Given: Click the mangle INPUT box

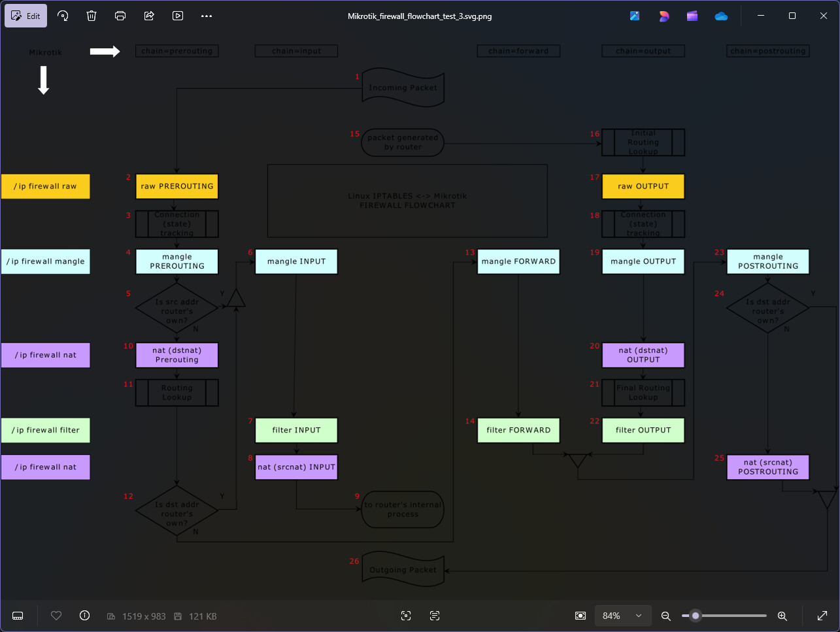Looking at the screenshot, I should (296, 261).
